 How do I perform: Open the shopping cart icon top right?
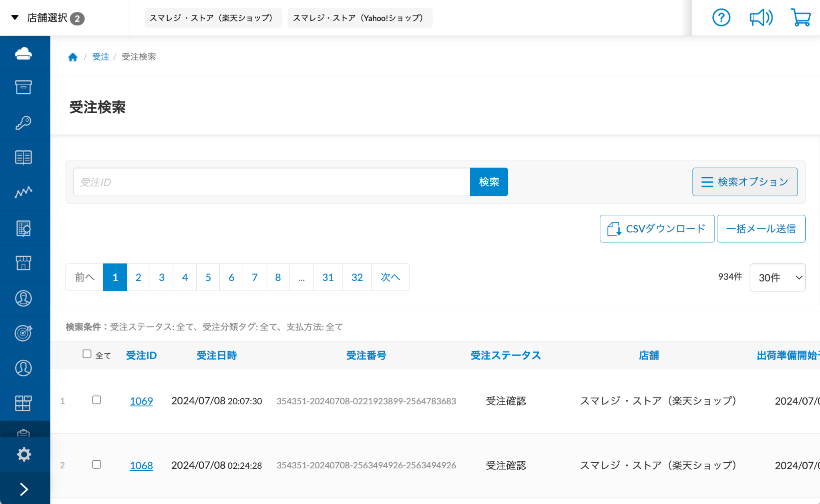click(801, 18)
